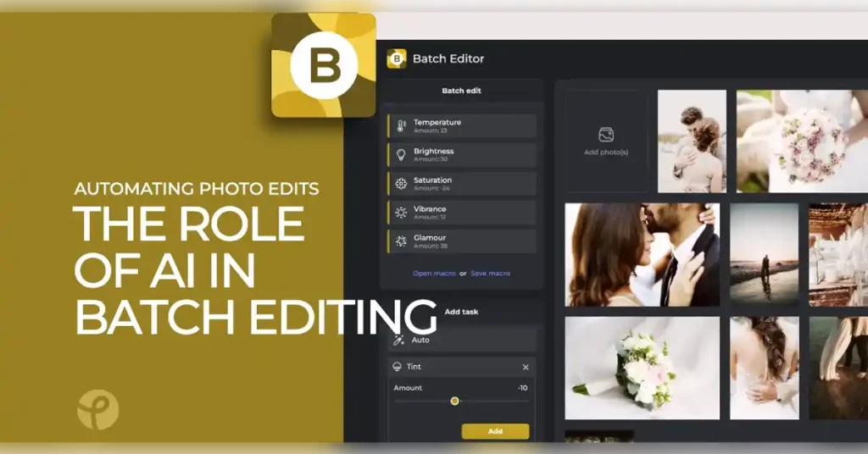Click the Batch Editor logo icon in header
Image resolution: width=868 pixels, height=454 pixels.
[397, 58]
